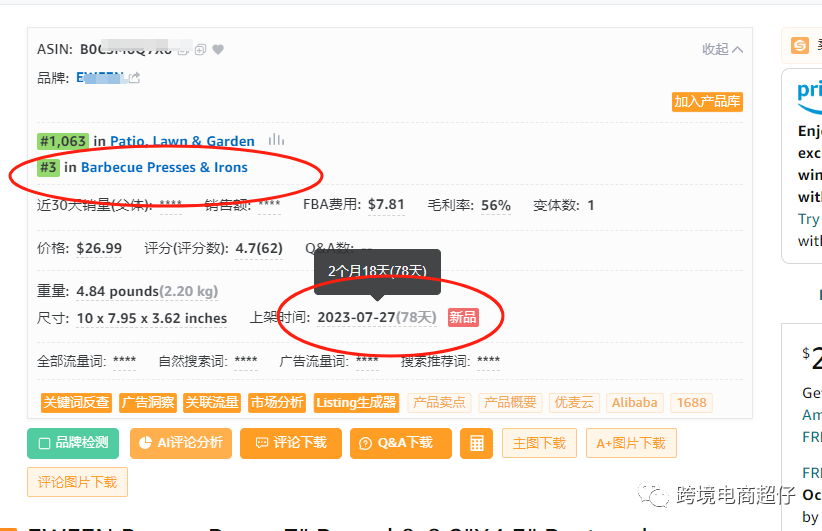This screenshot has width=822, height=531.
Task: Click the variation count value 1
Action: click(591, 205)
